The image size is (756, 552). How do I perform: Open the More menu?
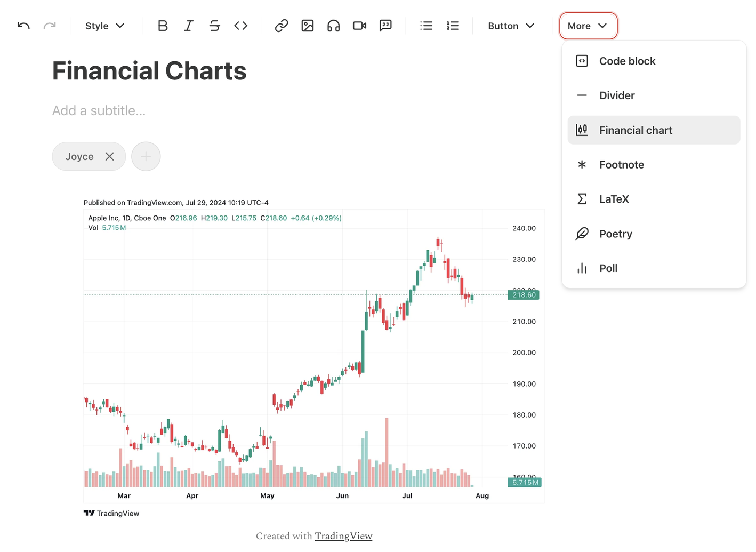coord(588,25)
